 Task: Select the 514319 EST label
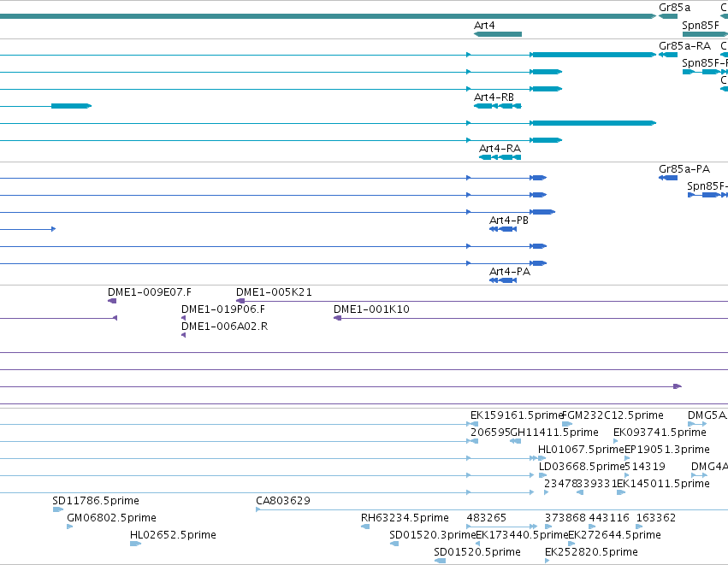645,467
